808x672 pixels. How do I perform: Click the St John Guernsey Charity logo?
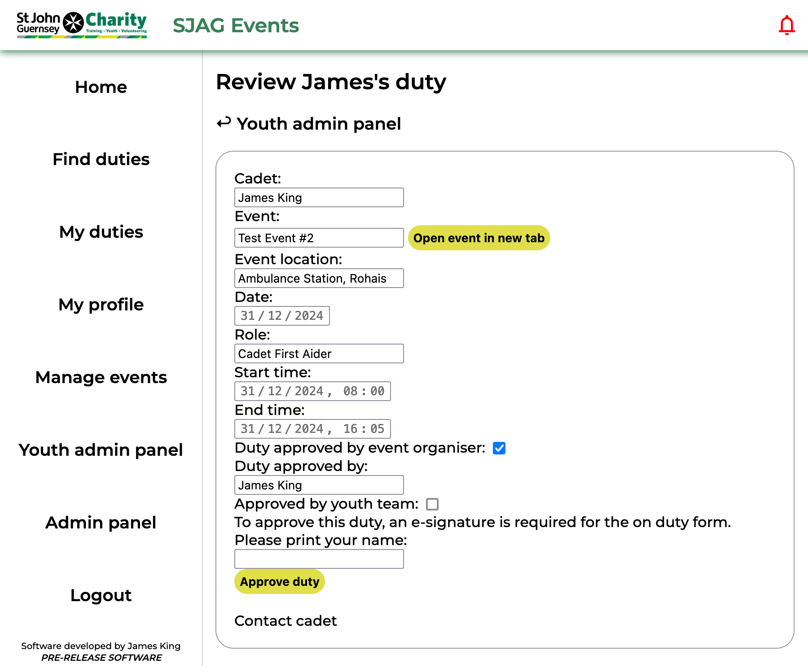pyautogui.click(x=82, y=25)
